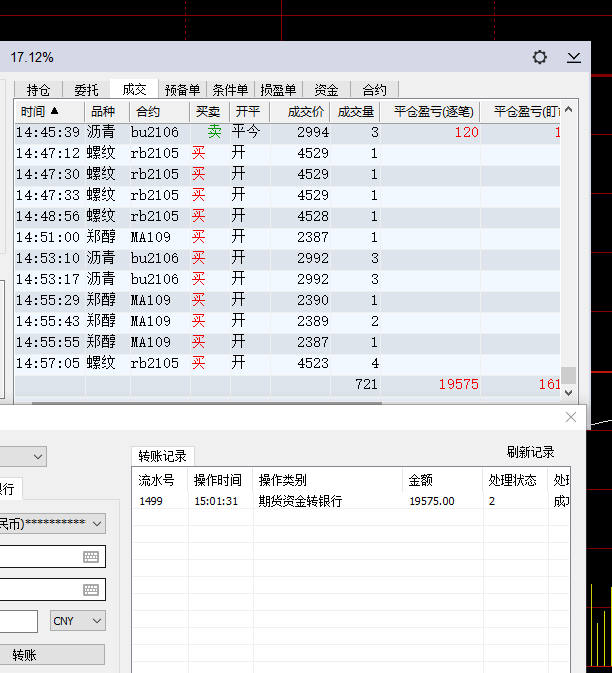
Task: Select the trade row at 14:47:33
Action: click(288, 195)
